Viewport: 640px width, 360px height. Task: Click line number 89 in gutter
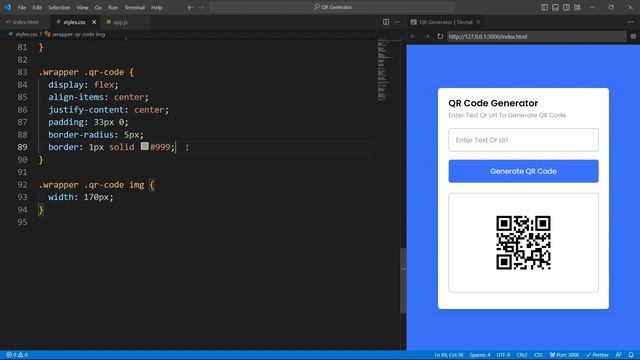coord(22,147)
